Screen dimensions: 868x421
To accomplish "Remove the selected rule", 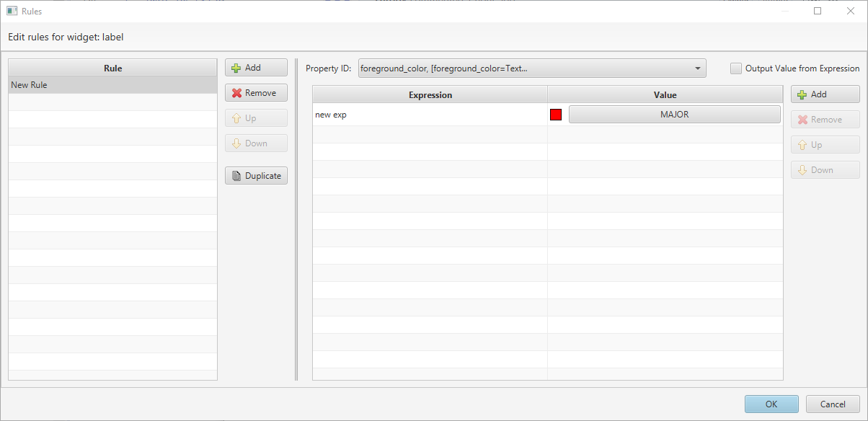I will (x=256, y=92).
